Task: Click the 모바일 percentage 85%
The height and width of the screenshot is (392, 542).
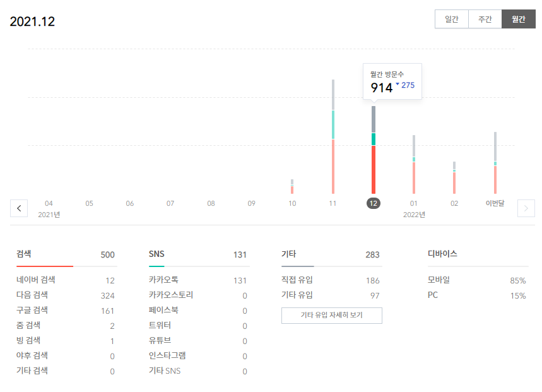Action: 518,280
